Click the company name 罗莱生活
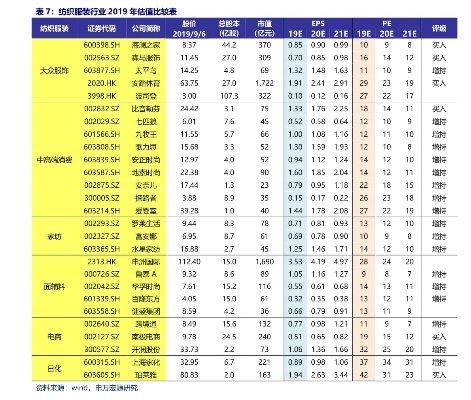The width and height of the screenshot is (471, 400). point(146,224)
